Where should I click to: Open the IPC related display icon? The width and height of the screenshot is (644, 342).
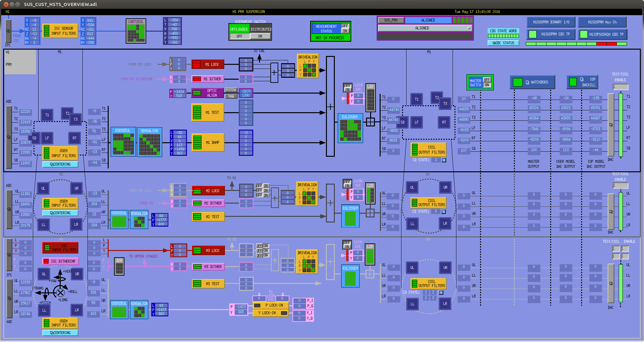pyautogui.click(x=8, y=31)
